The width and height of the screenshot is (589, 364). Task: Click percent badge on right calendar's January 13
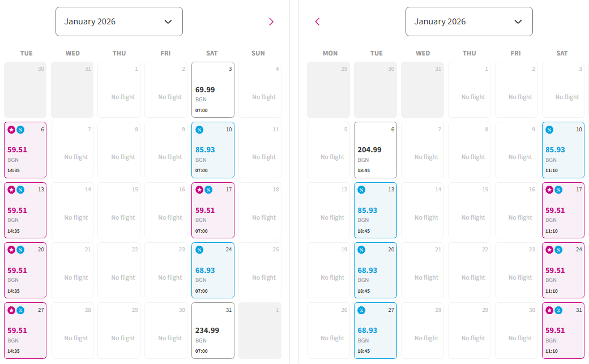click(x=361, y=190)
